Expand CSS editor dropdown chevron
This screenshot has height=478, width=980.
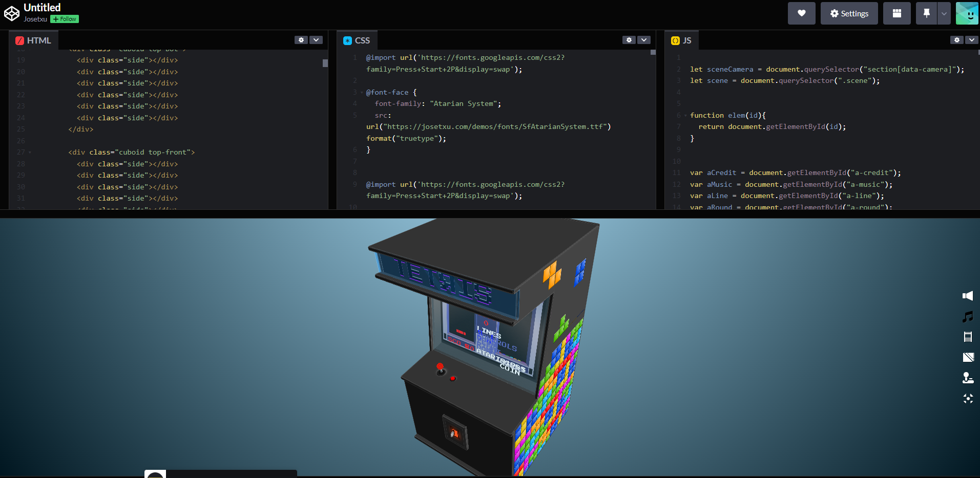pos(644,40)
